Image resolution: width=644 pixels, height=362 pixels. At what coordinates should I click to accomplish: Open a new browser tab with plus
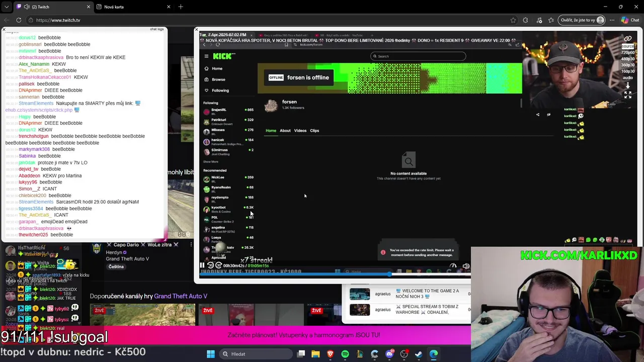coord(181,7)
